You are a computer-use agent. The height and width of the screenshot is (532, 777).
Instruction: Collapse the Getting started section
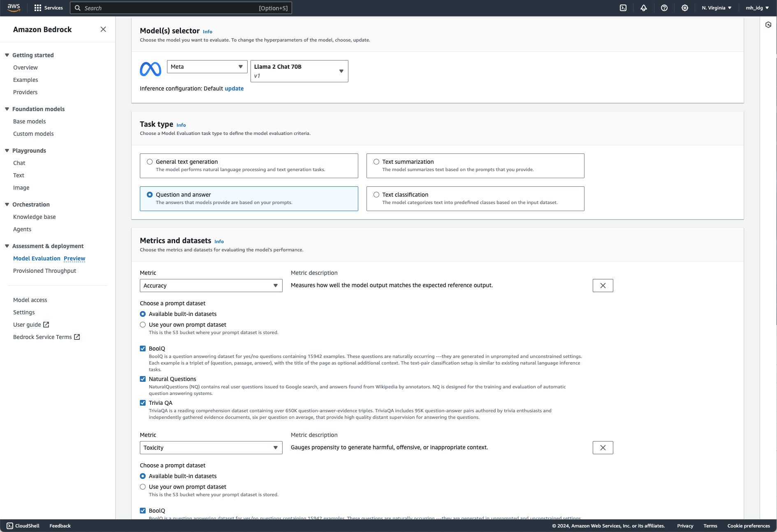7,55
